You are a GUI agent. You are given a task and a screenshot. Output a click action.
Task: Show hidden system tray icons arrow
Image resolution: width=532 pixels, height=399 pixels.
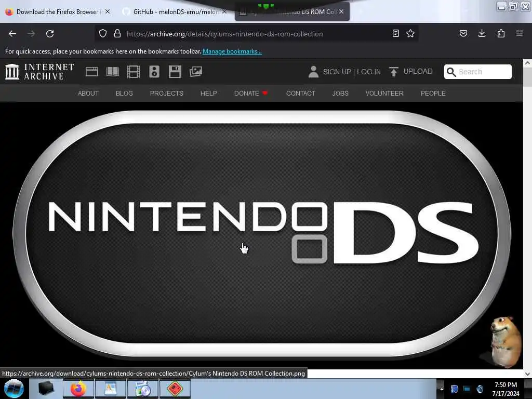442,389
